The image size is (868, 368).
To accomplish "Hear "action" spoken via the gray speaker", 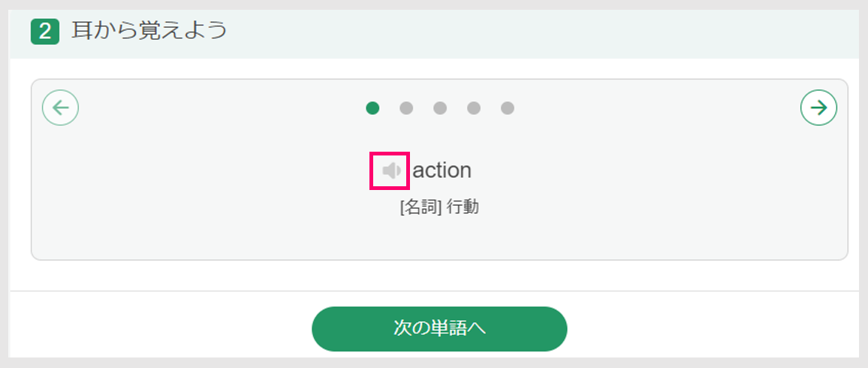I will pos(391,171).
